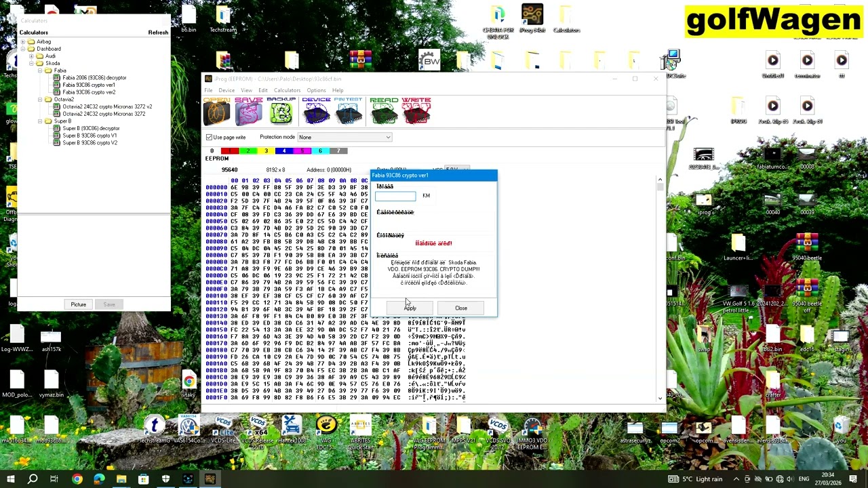Select Fabia 2006 (93C86) decryptor calculator

94,78
